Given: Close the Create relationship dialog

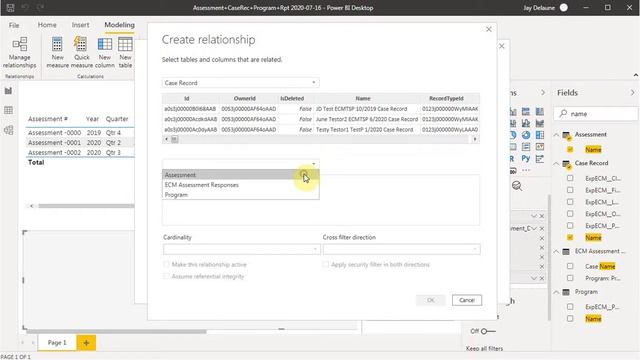Looking at the screenshot, I should pyautogui.click(x=489, y=29).
